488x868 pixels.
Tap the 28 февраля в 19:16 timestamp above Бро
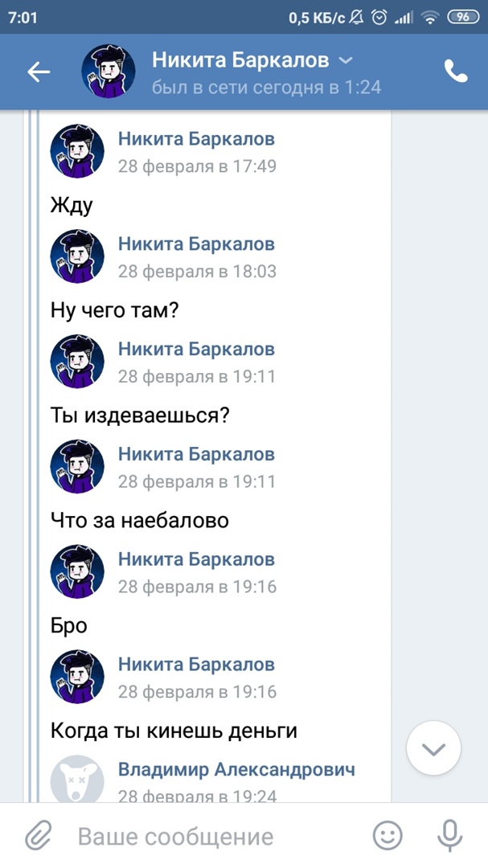[197, 587]
